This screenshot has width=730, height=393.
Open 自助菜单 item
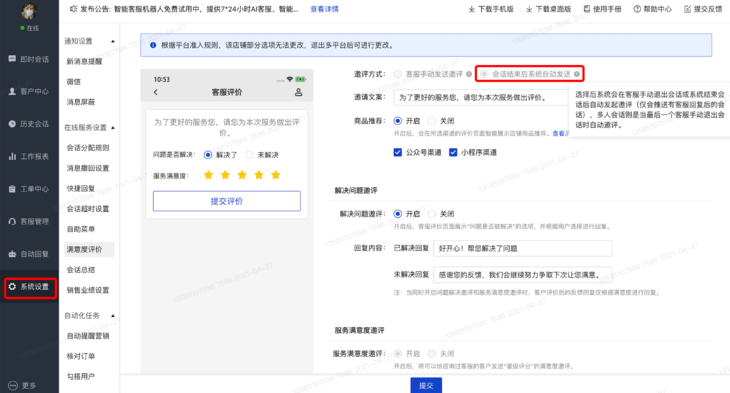81,229
